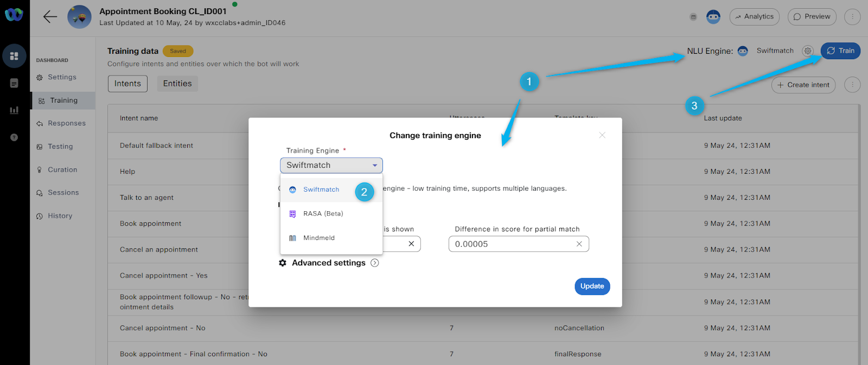Choose Mindmeld from engine list
868x365 pixels.
point(318,238)
